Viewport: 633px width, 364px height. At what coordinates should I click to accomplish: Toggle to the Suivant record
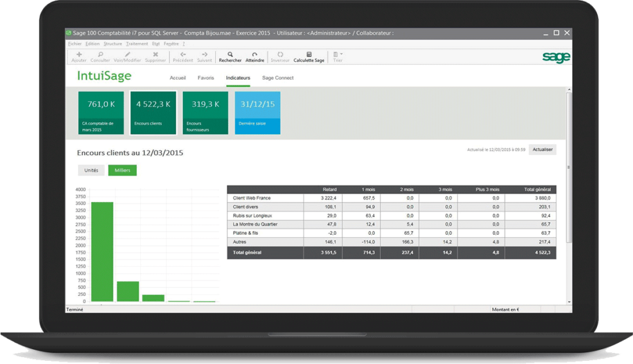pos(205,56)
